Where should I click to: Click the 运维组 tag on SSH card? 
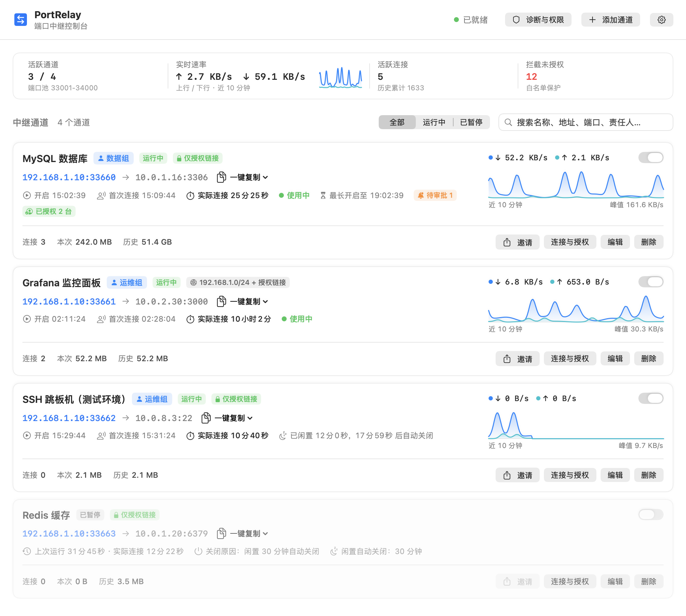[x=152, y=399]
